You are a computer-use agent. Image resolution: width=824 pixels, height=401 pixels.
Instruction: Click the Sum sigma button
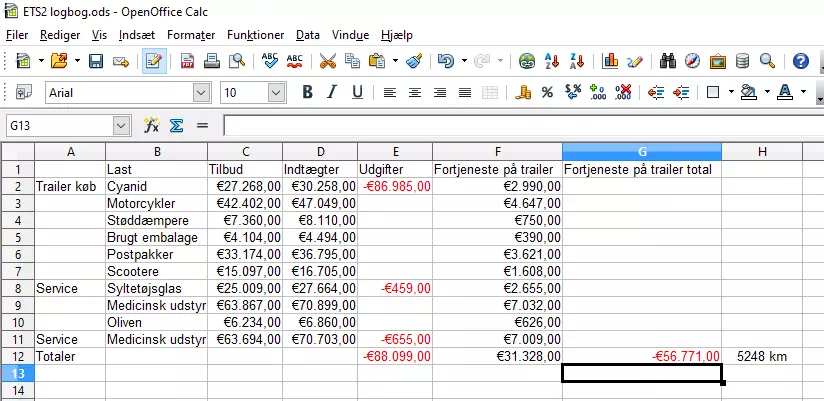(x=177, y=126)
